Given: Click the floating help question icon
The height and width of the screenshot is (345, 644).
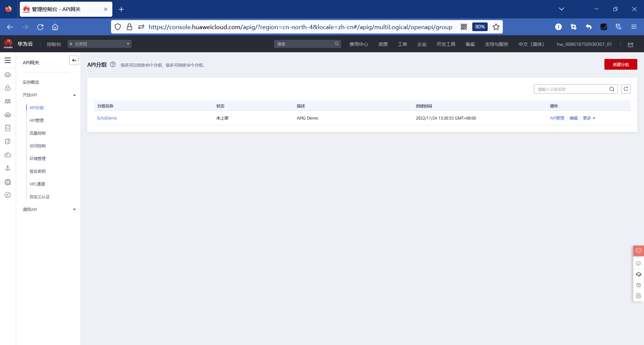Looking at the screenshot, I should click(x=639, y=285).
